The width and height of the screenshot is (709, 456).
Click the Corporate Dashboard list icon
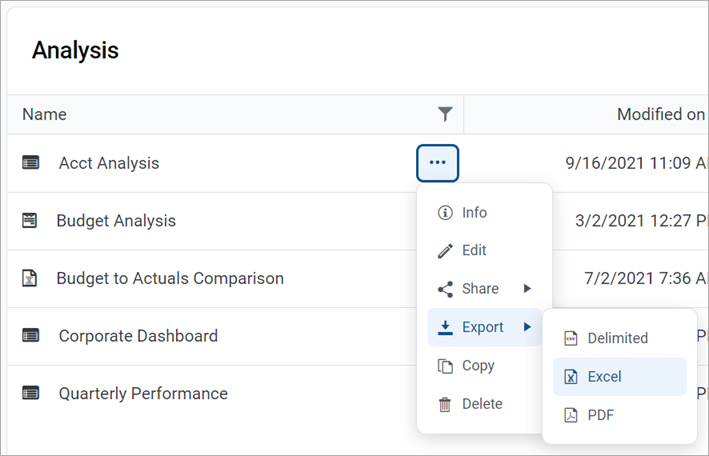click(31, 336)
